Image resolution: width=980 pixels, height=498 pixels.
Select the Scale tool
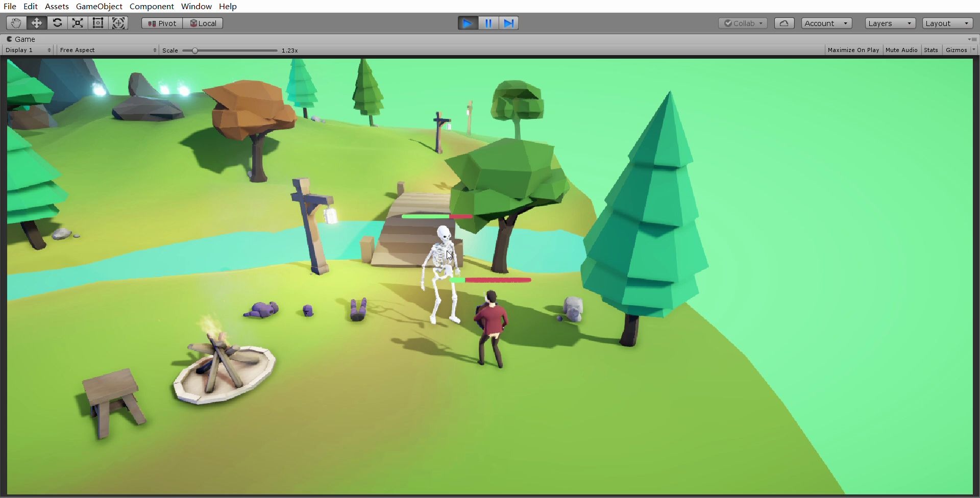pos(77,23)
